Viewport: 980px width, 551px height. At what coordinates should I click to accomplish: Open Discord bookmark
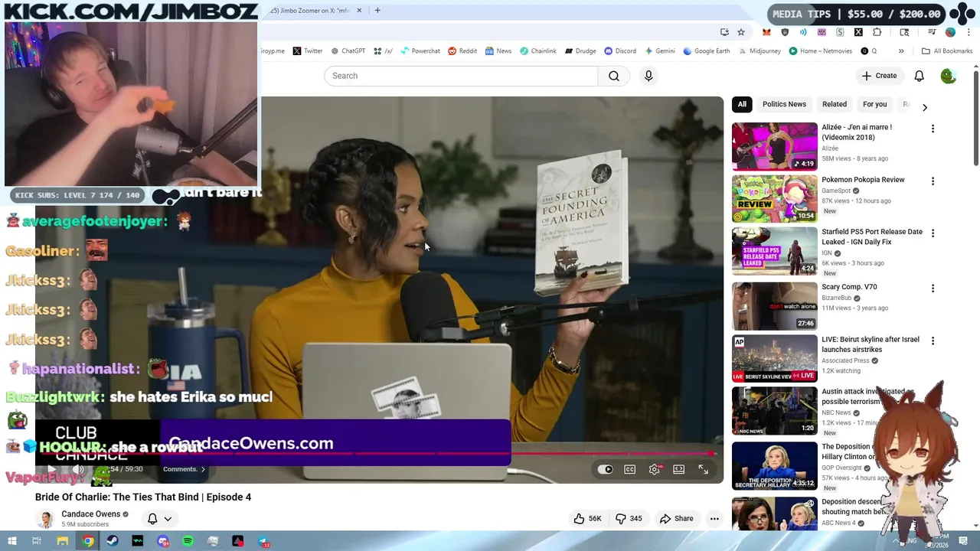(620, 51)
